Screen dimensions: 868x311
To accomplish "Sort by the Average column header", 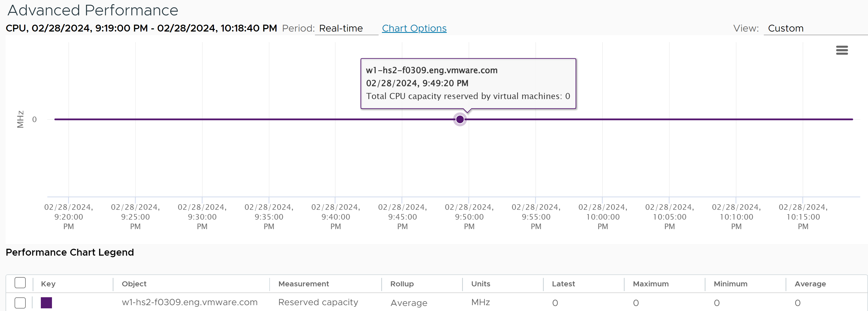I will [810, 284].
